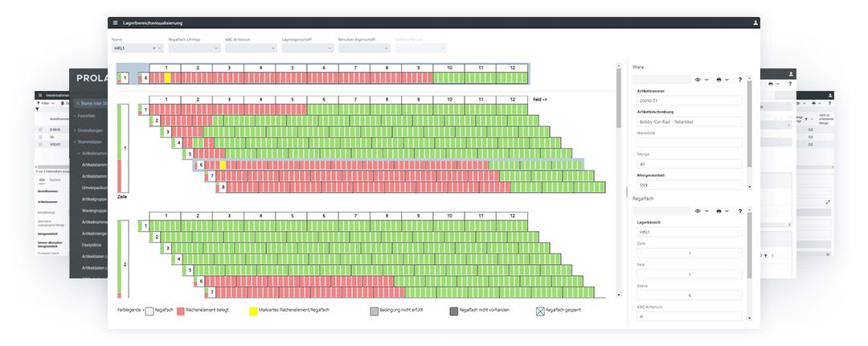This screenshot has width=868, height=346.
Task: Switch to the System tab
Action: [55, 179]
